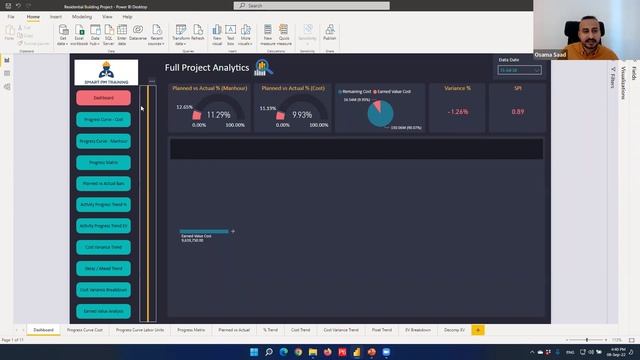Open the File menu
Image resolution: width=640 pixels, height=360 pixels.
[11, 17]
